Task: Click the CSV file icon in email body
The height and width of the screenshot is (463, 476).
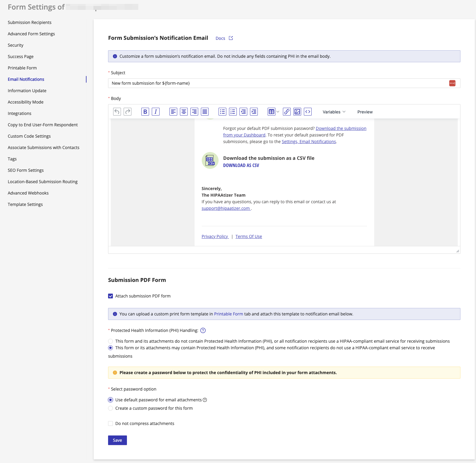Action: coord(210,160)
